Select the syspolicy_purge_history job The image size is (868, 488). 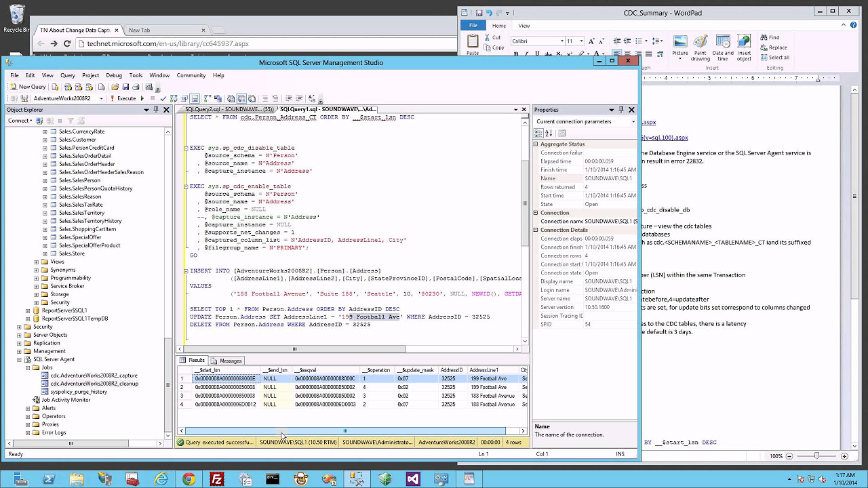(79, 392)
